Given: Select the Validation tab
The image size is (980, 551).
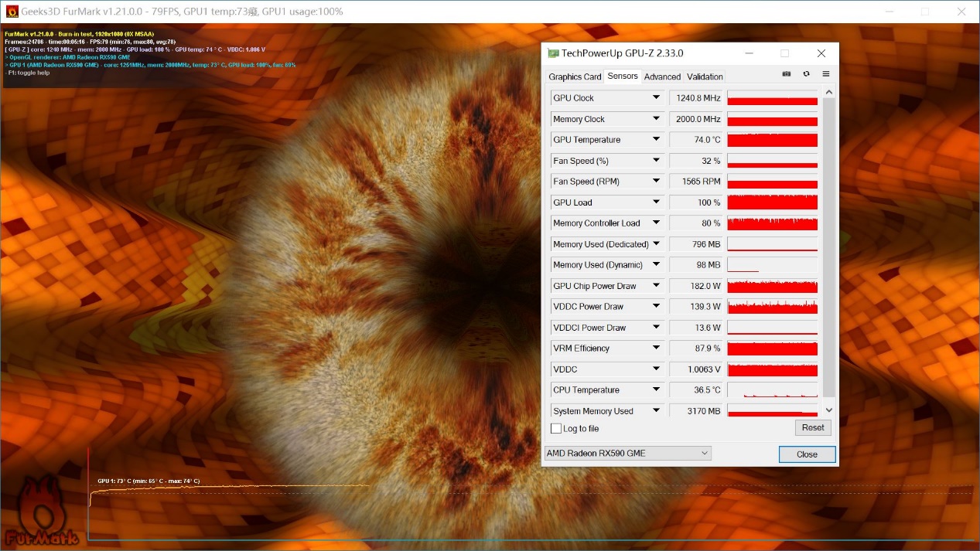Looking at the screenshot, I should 705,77.
